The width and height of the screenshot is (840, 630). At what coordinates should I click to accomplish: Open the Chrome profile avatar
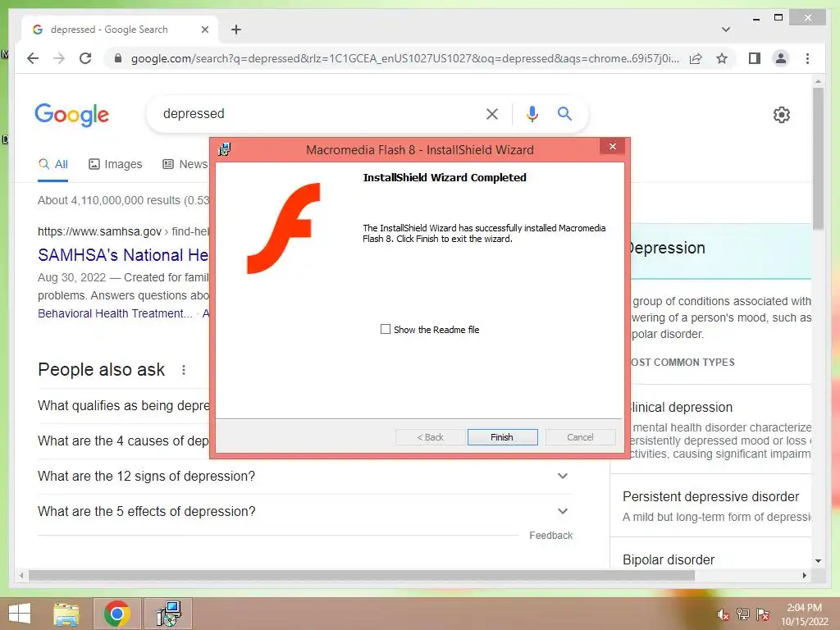(781, 58)
